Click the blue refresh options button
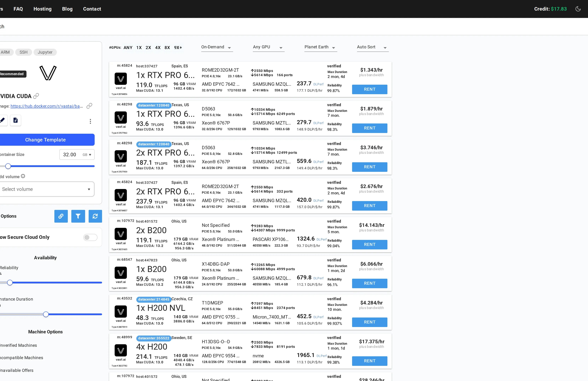The width and height of the screenshot is (588, 381). tap(95, 216)
